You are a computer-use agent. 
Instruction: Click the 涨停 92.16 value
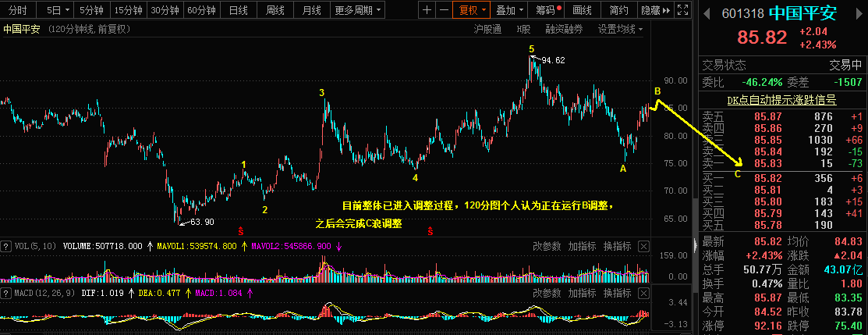[767, 325]
